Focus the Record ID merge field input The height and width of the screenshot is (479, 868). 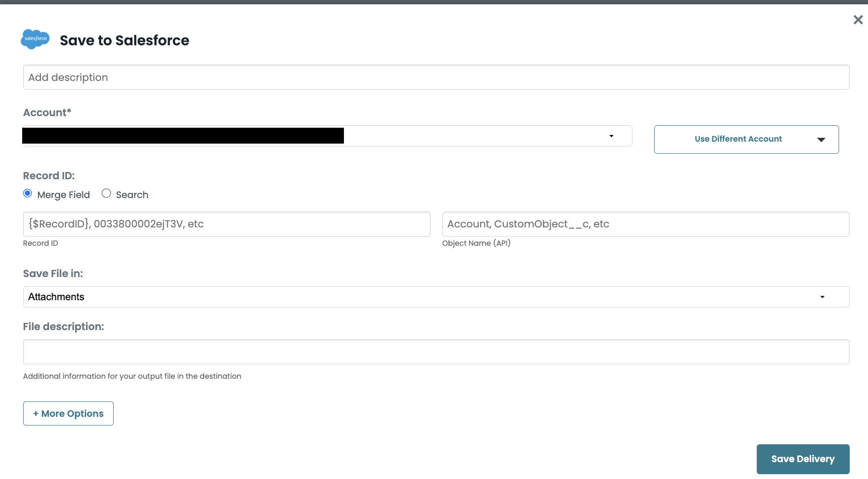226,224
